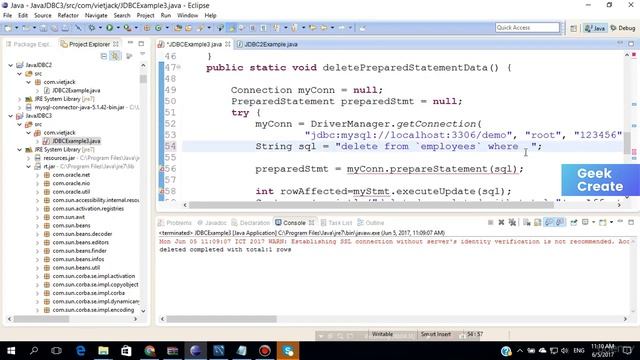The width and height of the screenshot is (640, 360).
Task: Switch to Debug perspective
Action: pyautogui.click(x=623, y=28)
